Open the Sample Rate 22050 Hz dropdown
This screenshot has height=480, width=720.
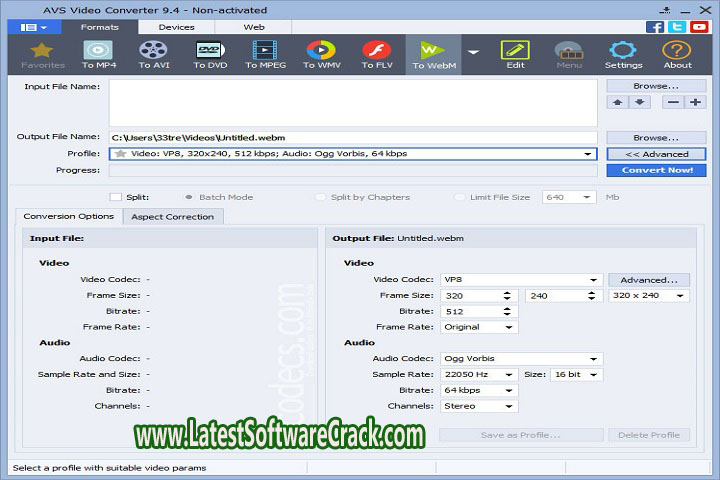509,374
